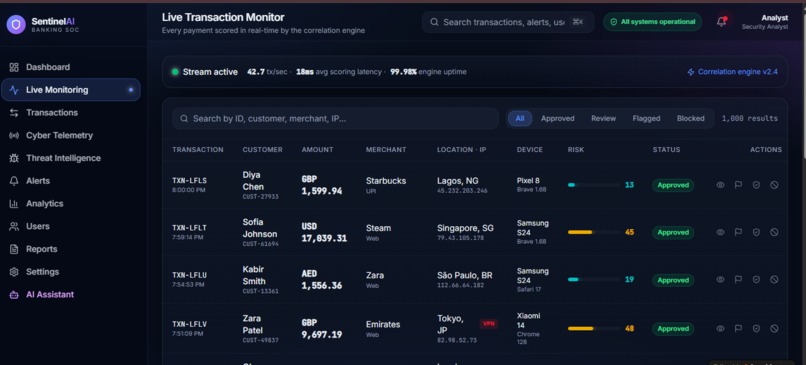Viewport: 806px width, 365px height.
Task: Click Approved status of Diya Chen row
Action: tap(673, 185)
